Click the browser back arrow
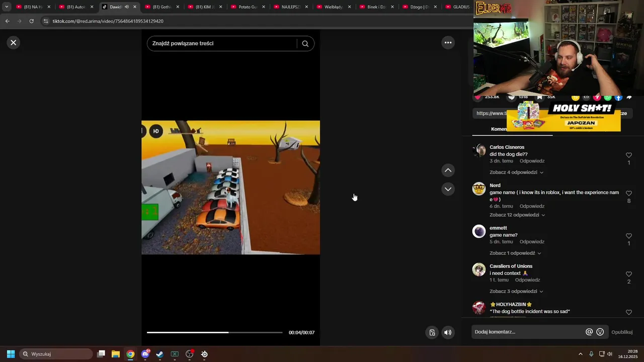This screenshot has height=362, width=644. [x=7, y=21]
